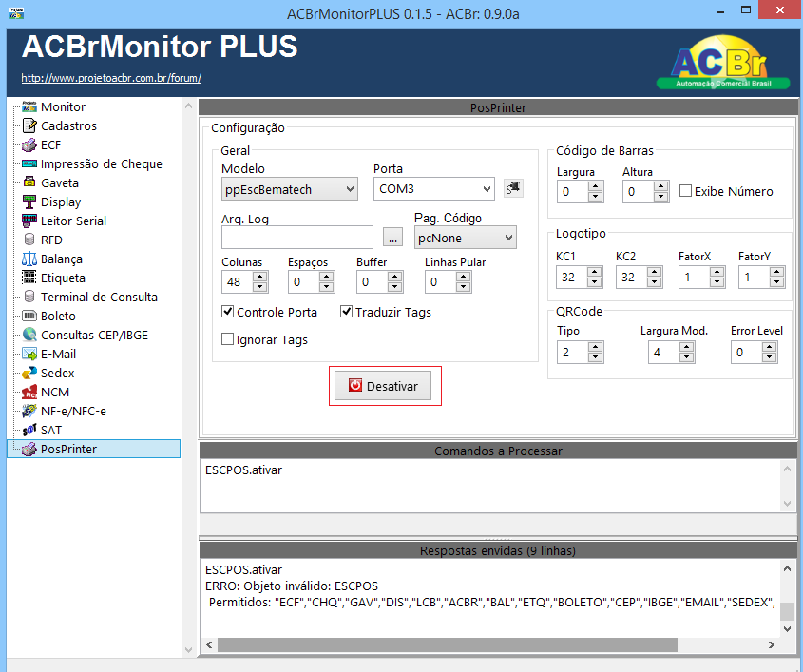Click the PosPrinter printer icon

pos(29,449)
